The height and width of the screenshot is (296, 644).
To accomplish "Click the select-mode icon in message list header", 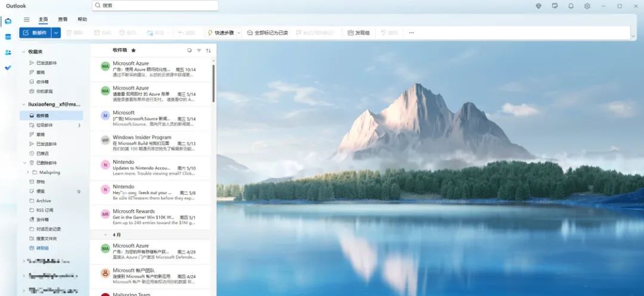I will click(190, 51).
